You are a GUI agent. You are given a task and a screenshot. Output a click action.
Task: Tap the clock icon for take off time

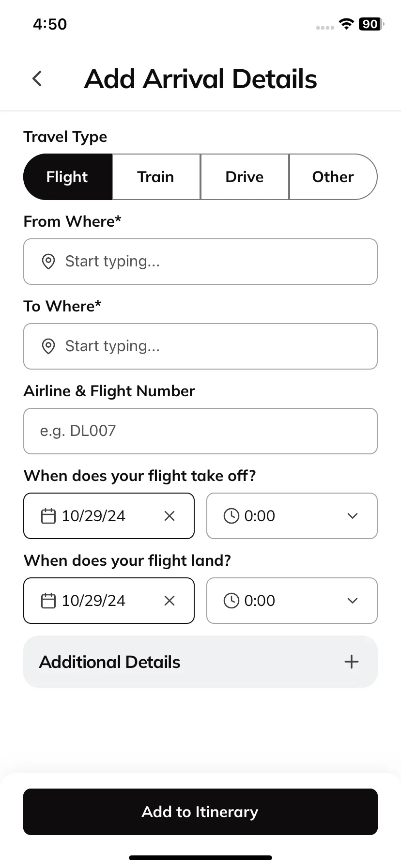(x=231, y=516)
